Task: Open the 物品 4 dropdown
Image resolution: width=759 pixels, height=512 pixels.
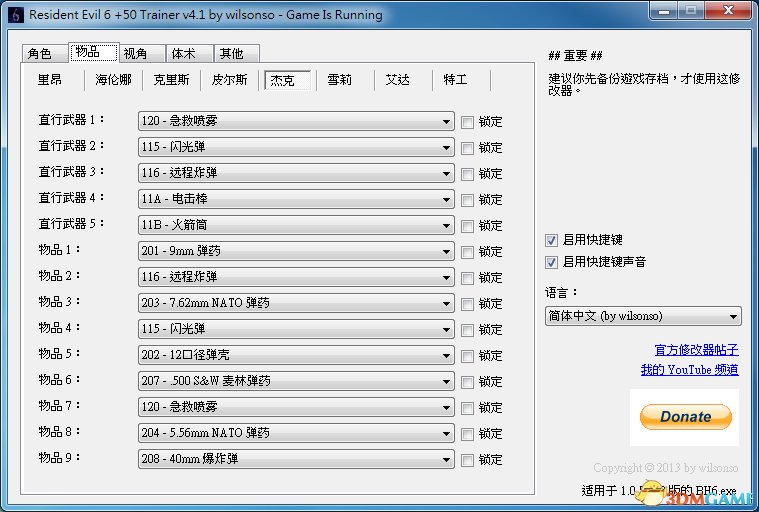Action: (296, 330)
